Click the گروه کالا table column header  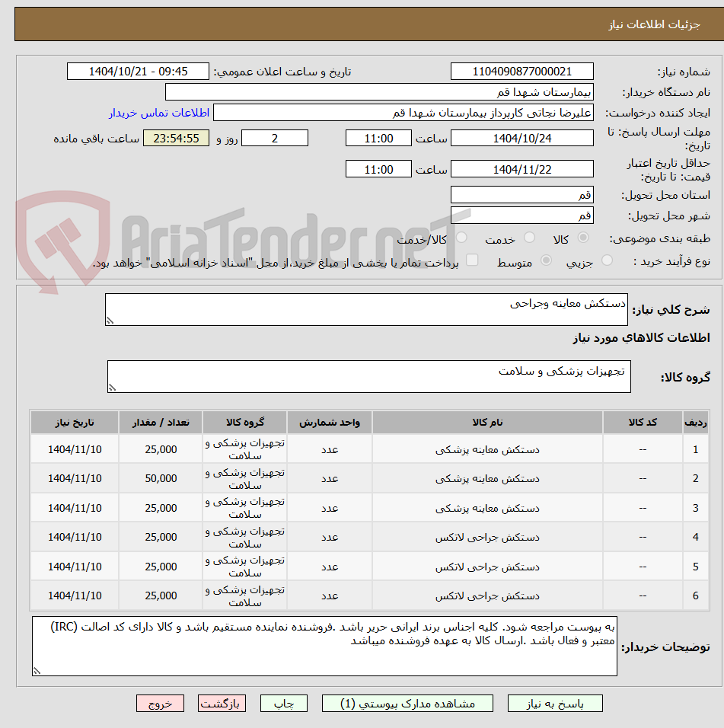(x=245, y=422)
